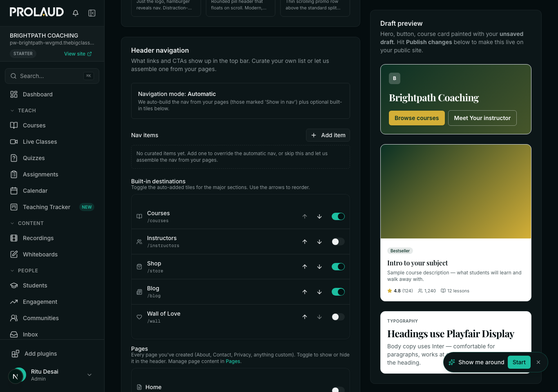558x392 pixels.
Task: Focus the sidebar Search field
Action: tap(52, 76)
